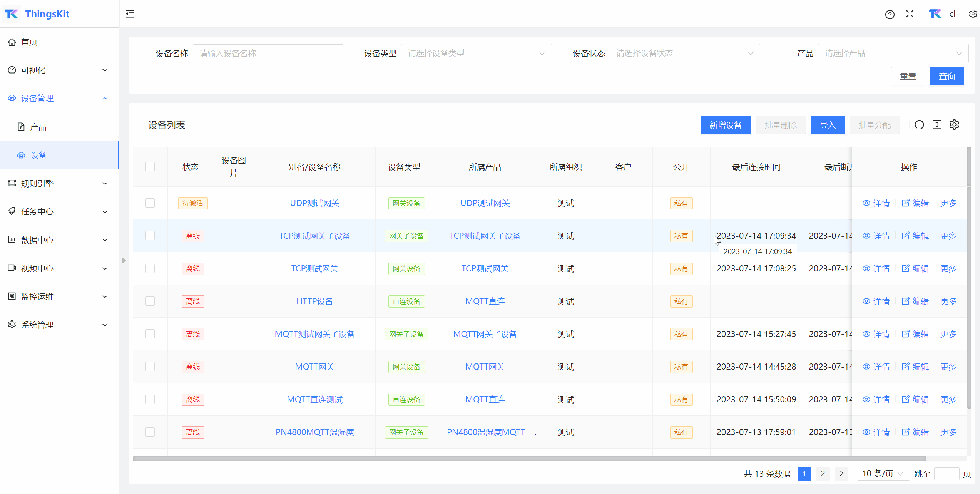980x494 pixels.
Task: Click the horizontal table scrollbar
Action: tap(529, 459)
